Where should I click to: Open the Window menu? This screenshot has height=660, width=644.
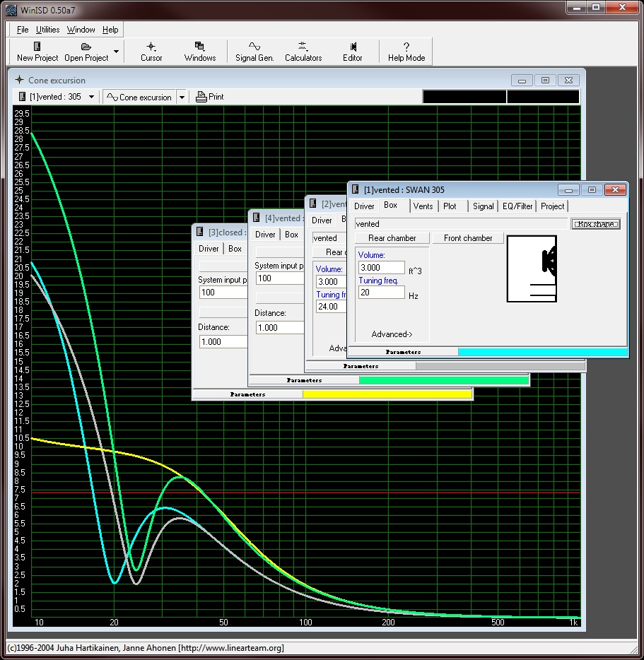tap(81, 30)
